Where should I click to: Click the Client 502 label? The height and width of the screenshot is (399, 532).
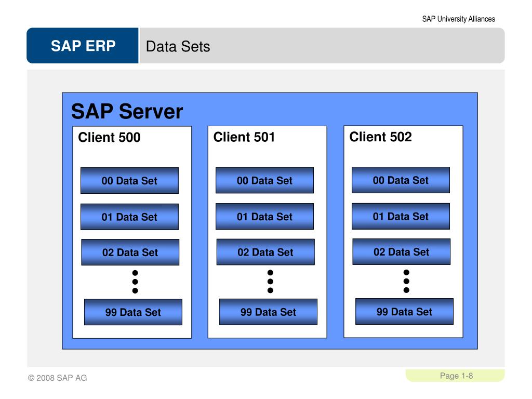click(381, 137)
